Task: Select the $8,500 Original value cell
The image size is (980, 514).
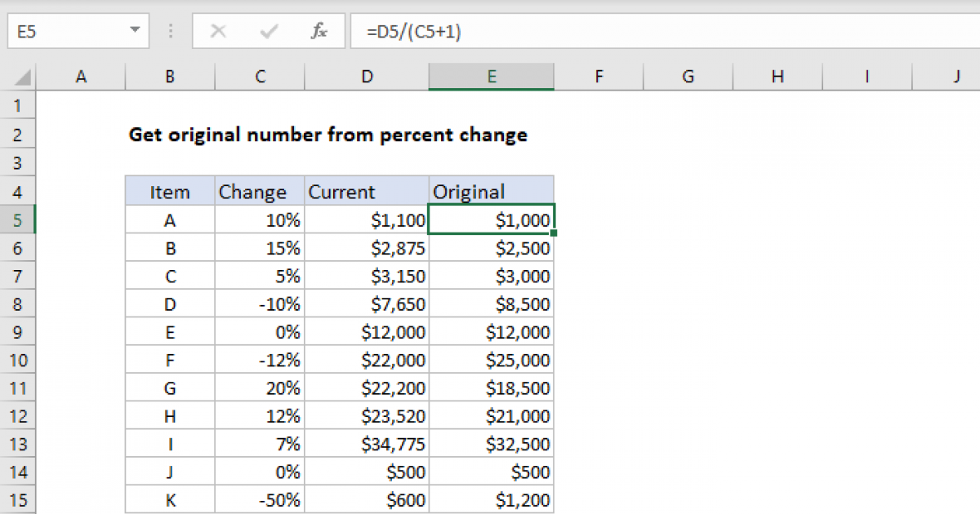Action: [491, 304]
